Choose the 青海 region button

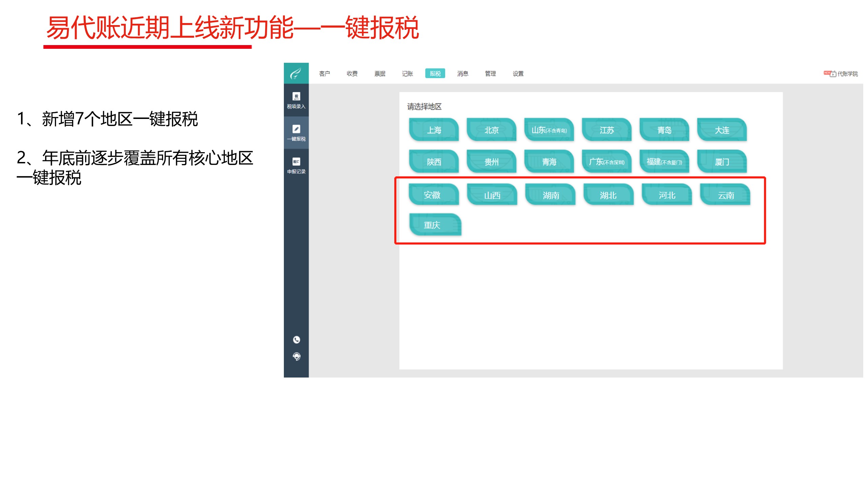pyautogui.click(x=549, y=162)
